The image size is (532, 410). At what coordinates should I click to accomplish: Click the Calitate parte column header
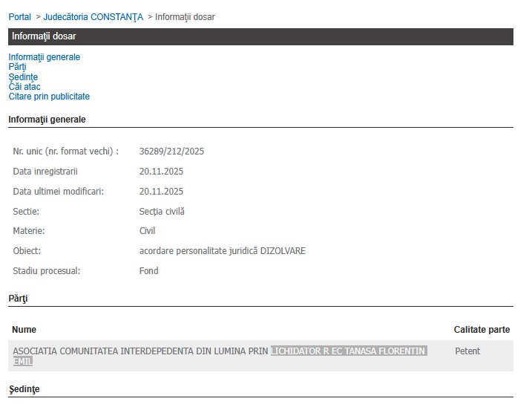(482, 330)
